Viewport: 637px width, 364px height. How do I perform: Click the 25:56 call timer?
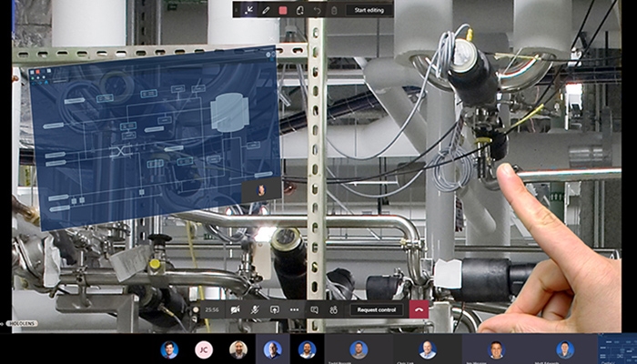coord(212,309)
